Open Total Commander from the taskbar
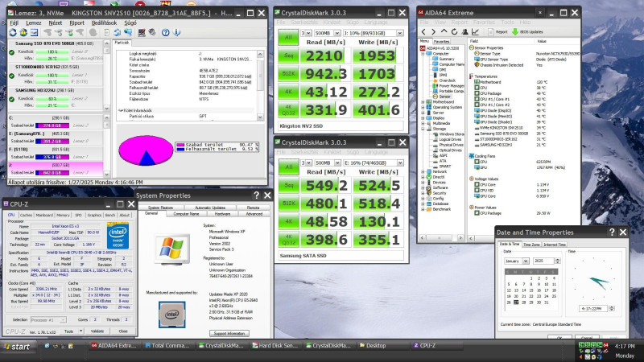Viewport: 644px width, 362px height. 167,346
